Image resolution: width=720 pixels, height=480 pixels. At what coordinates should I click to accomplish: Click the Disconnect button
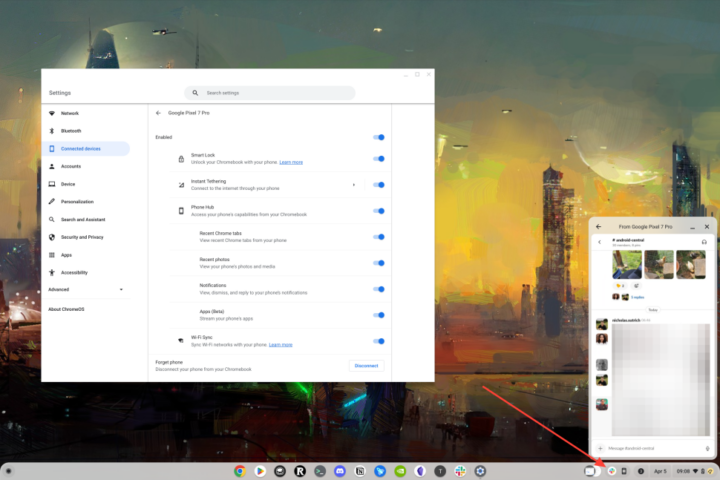(x=366, y=365)
